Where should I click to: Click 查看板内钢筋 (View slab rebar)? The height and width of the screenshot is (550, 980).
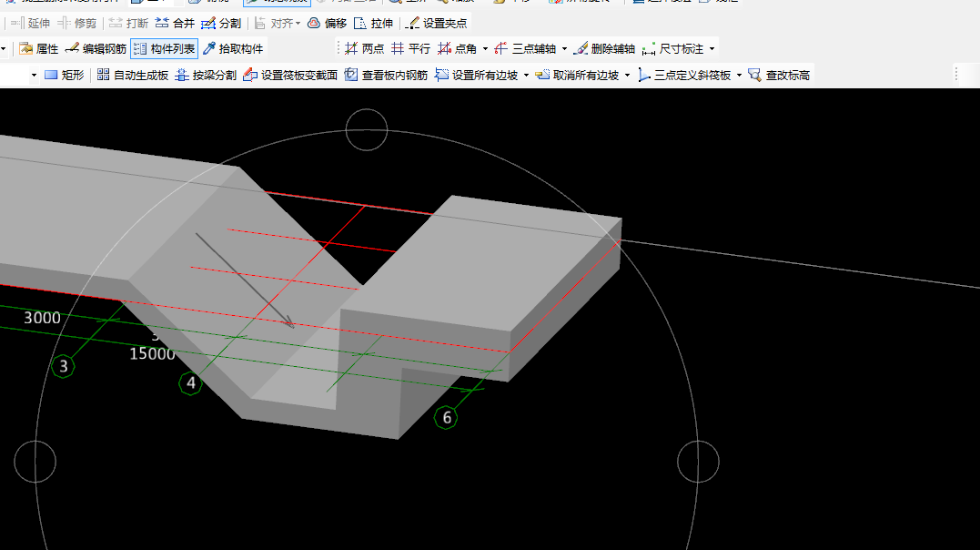point(386,75)
